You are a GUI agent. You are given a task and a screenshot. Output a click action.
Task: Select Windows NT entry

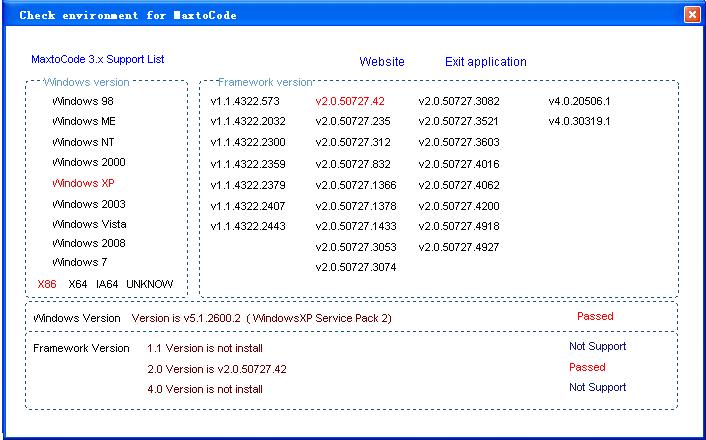[x=83, y=142]
